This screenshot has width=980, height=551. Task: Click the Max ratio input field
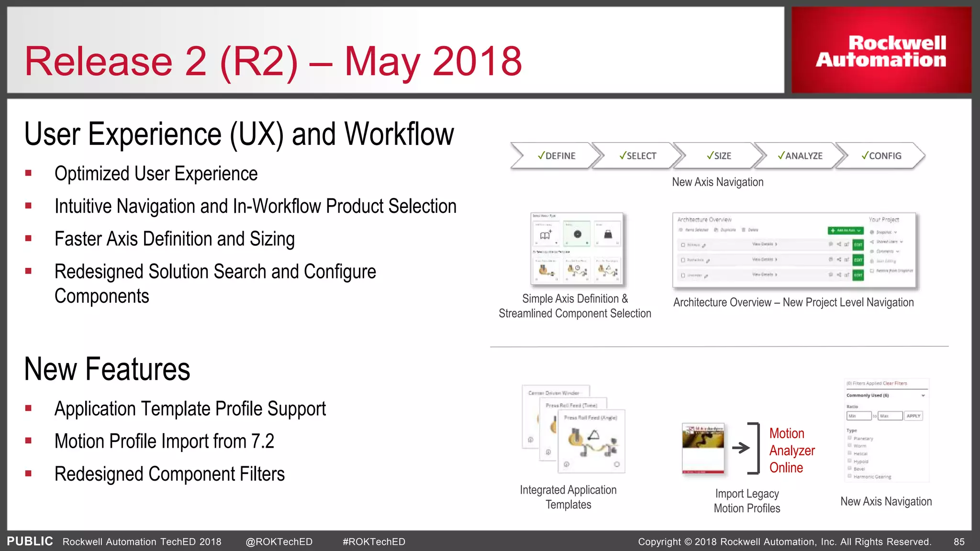coord(890,416)
